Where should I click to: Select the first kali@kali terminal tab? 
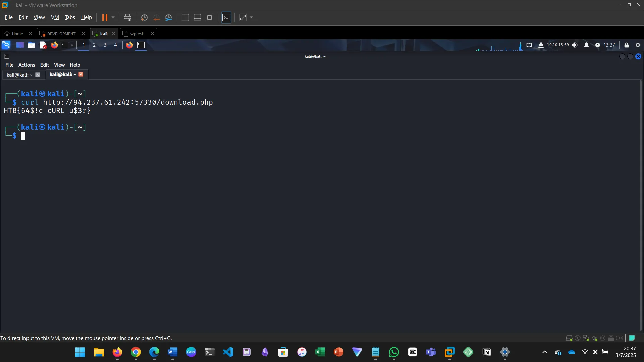(19, 75)
